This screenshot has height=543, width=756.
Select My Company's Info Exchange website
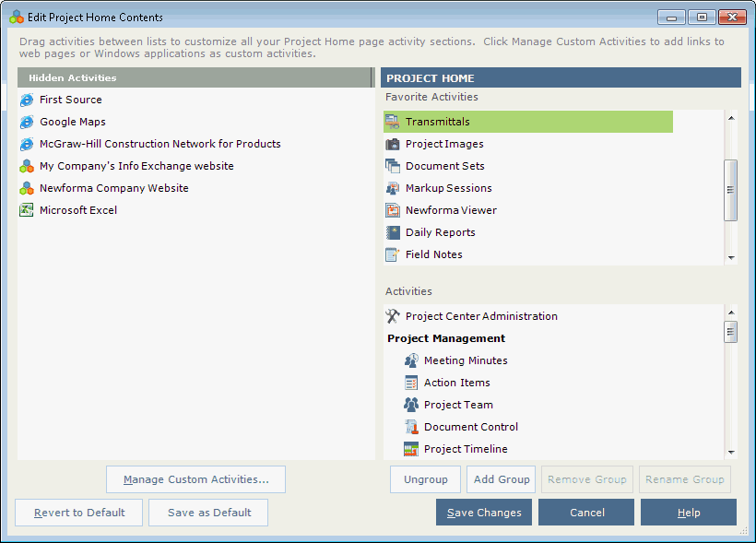click(x=136, y=166)
